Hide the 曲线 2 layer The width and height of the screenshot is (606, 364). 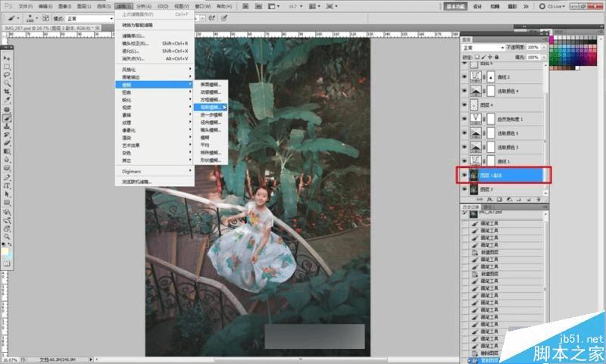464,77
